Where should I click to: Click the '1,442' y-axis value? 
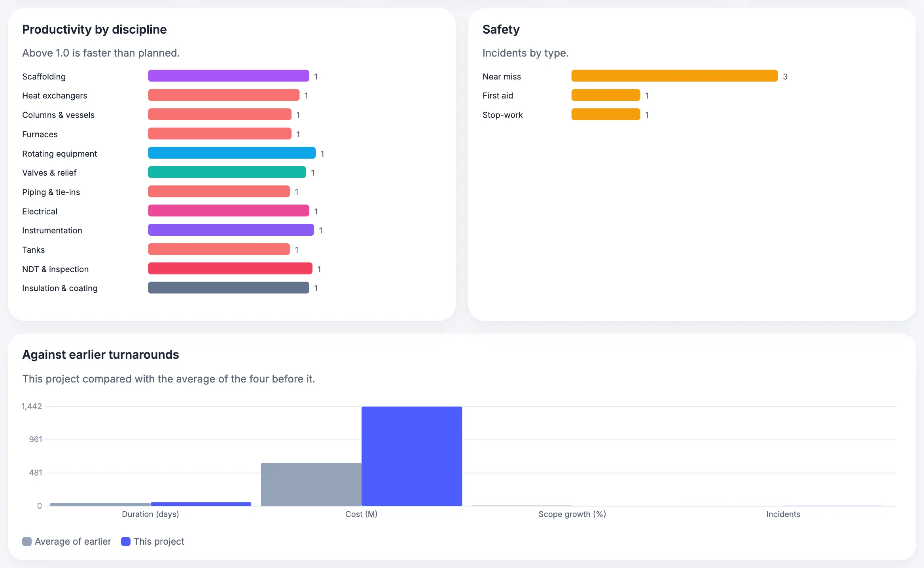[x=32, y=406]
